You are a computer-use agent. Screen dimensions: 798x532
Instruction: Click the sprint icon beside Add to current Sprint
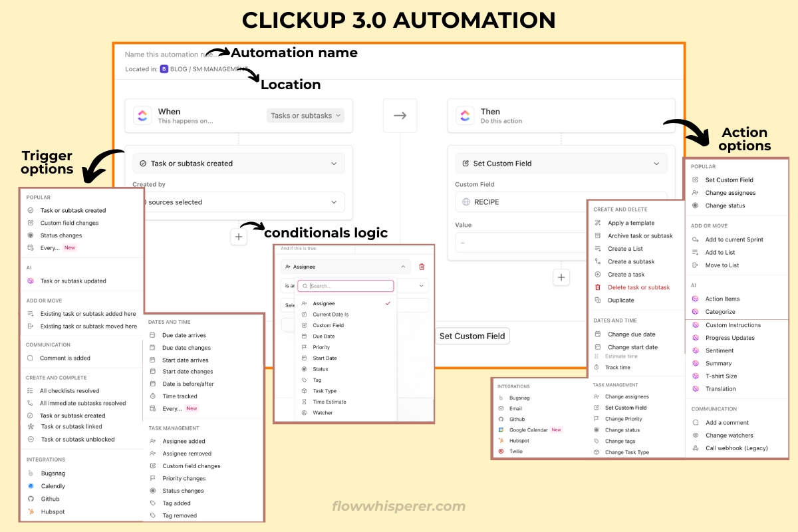click(695, 239)
